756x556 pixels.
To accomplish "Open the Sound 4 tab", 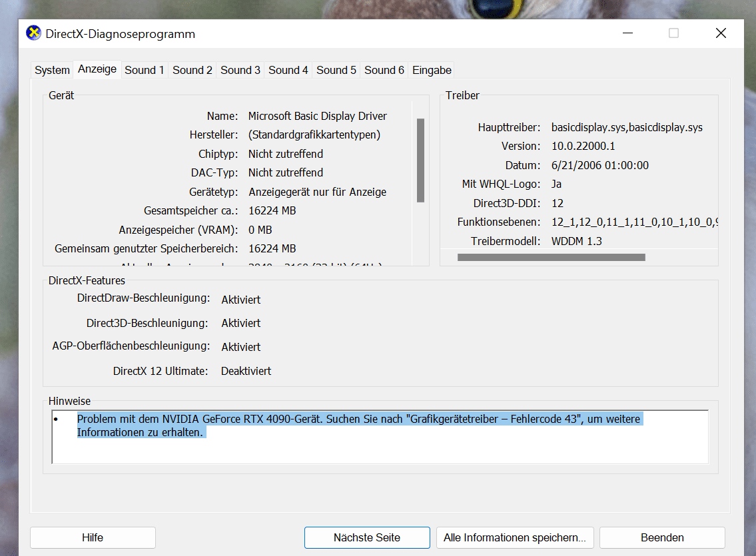I will (288, 71).
